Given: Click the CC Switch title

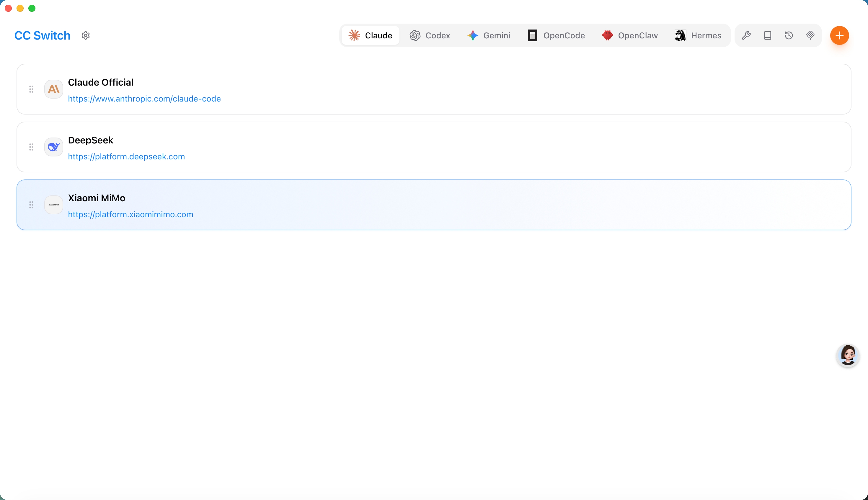Looking at the screenshot, I should pos(42,35).
